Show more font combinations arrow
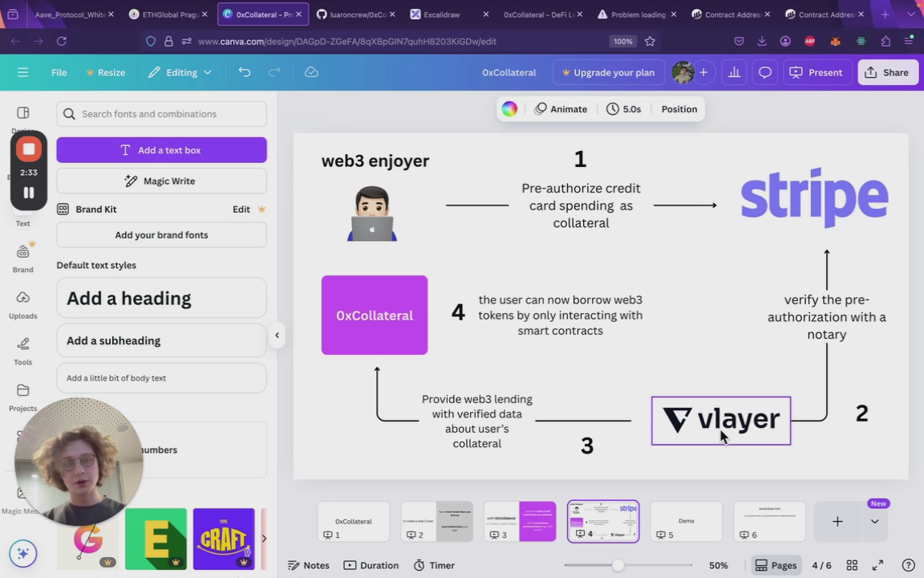924x578 pixels. pos(264,539)
